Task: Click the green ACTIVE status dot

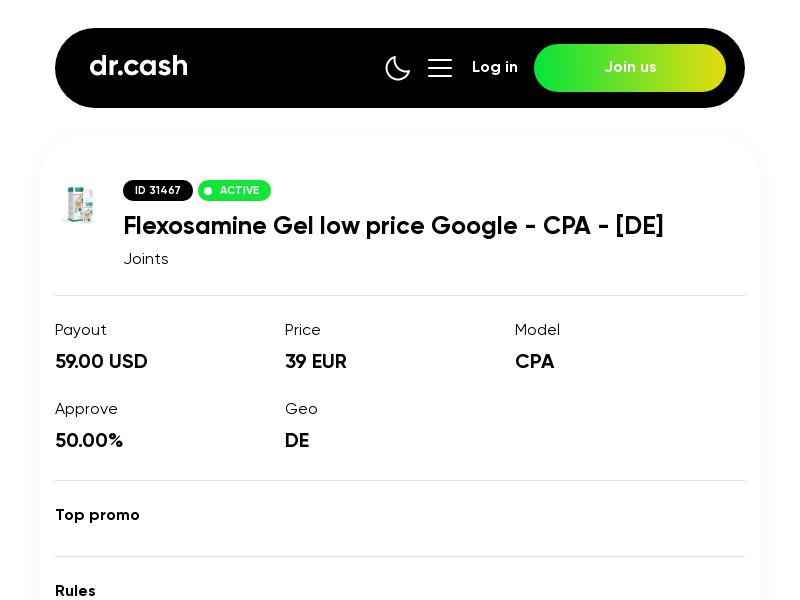Action: click(x=209, y=190)
